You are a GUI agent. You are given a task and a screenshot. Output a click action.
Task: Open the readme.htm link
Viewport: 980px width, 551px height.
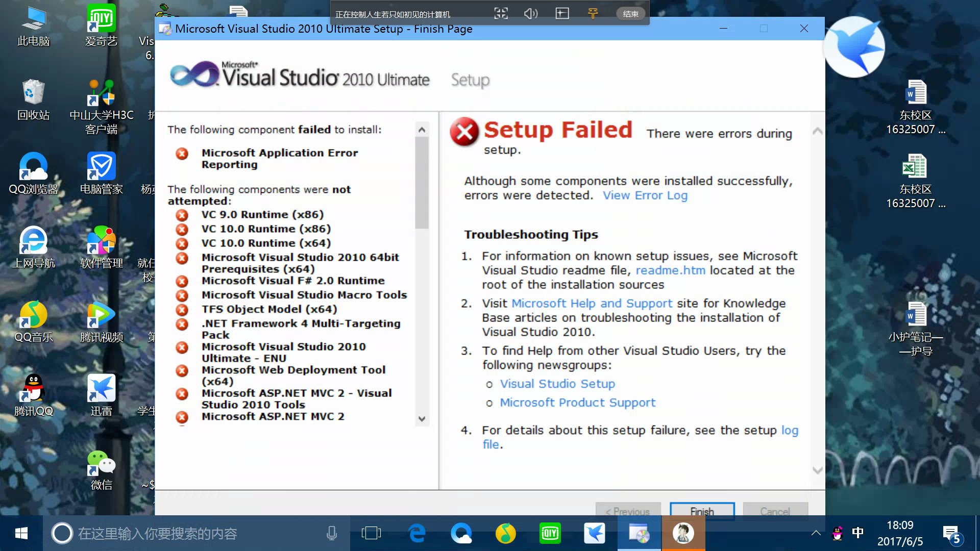coord(670,270)
